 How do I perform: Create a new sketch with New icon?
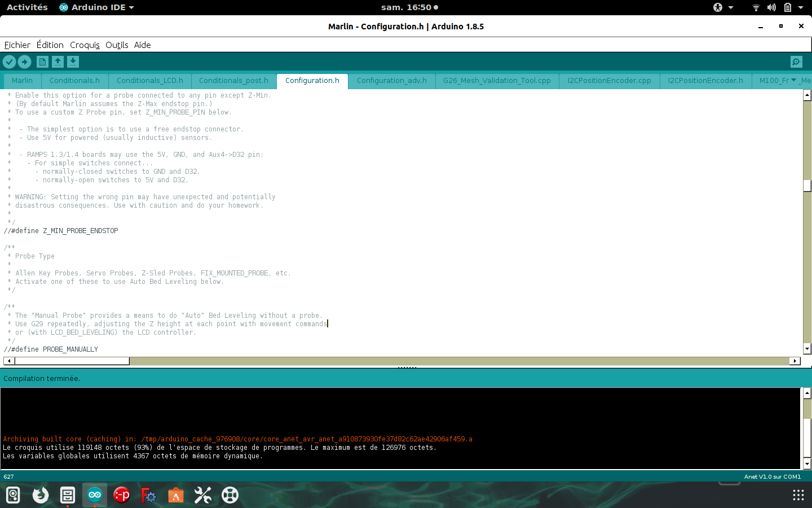coord(42,62)
